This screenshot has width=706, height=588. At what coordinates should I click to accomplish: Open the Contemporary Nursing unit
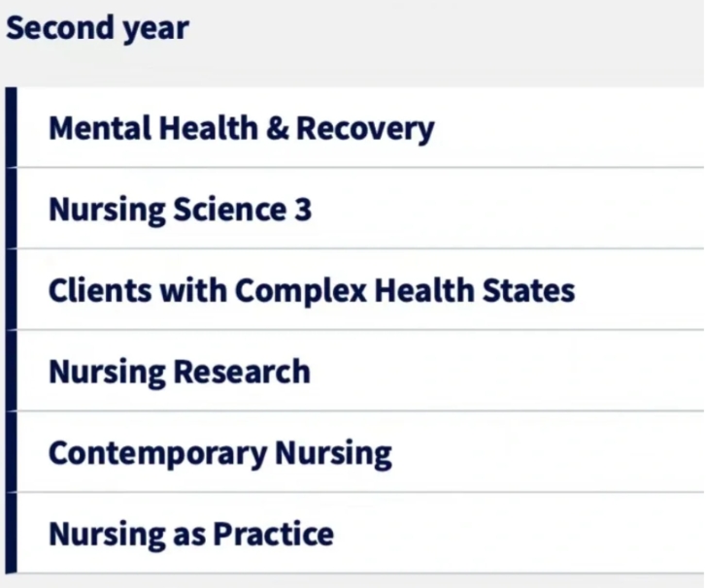click(x=220, y=453)
